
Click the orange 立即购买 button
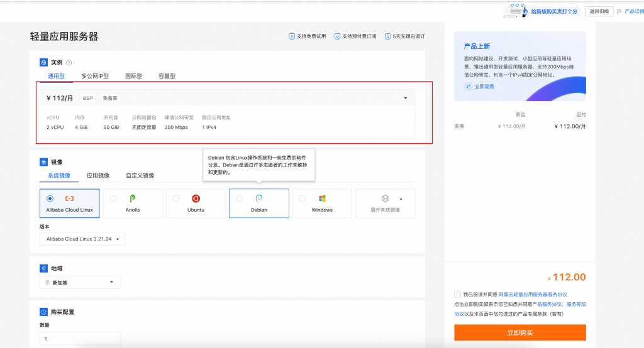[520, 332]
